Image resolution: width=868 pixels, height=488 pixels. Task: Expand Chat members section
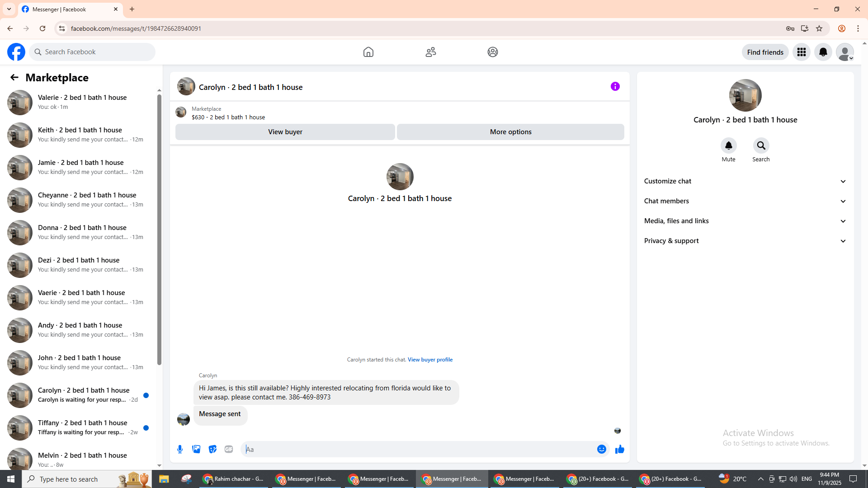(745, 201)
